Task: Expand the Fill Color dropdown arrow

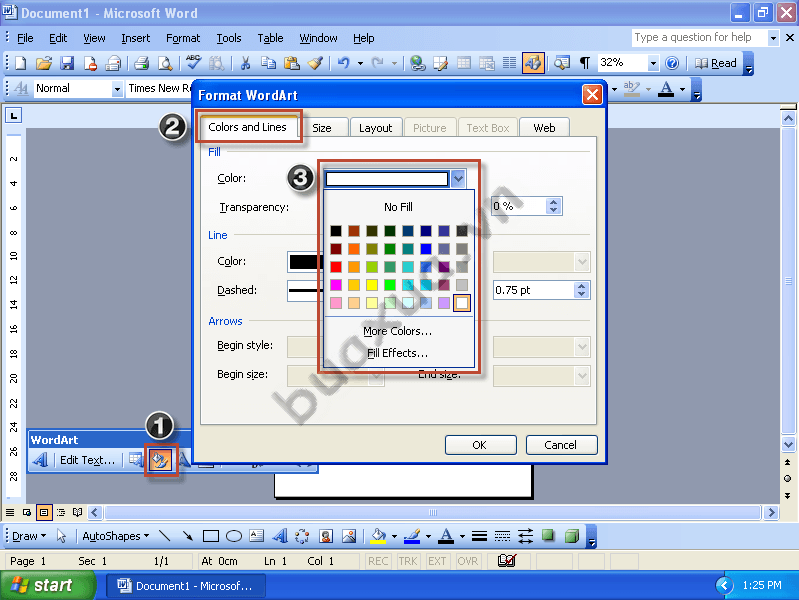Action: pyautogui.click(x=458, y=178)
